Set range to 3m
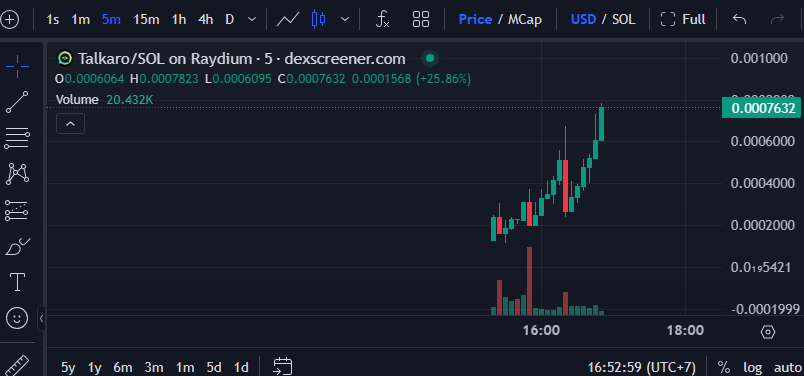 tap(154, 367)
